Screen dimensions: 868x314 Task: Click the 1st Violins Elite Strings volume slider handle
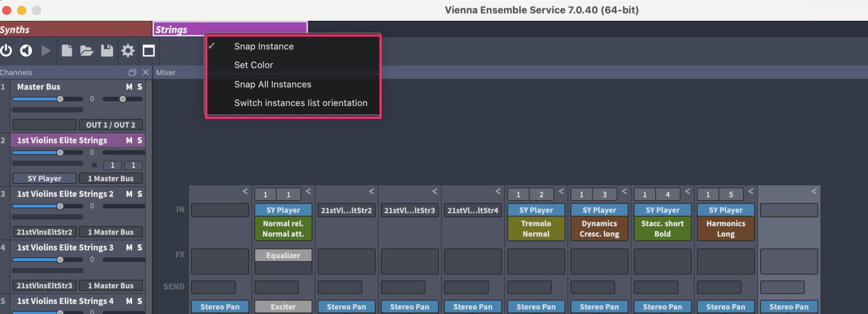60,153
